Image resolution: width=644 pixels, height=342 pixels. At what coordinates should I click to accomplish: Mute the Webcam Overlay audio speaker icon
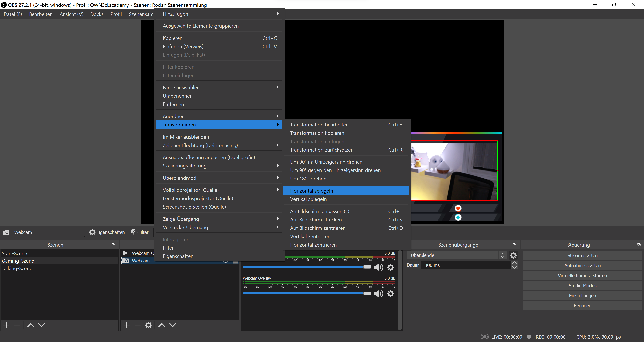[378, 294]
